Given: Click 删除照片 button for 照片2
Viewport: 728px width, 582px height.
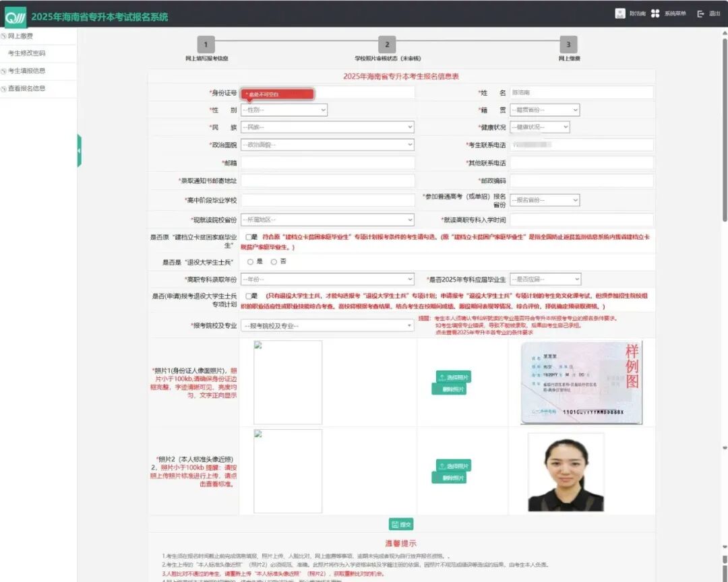Looking at the screenshot, I should pos(449,478).
